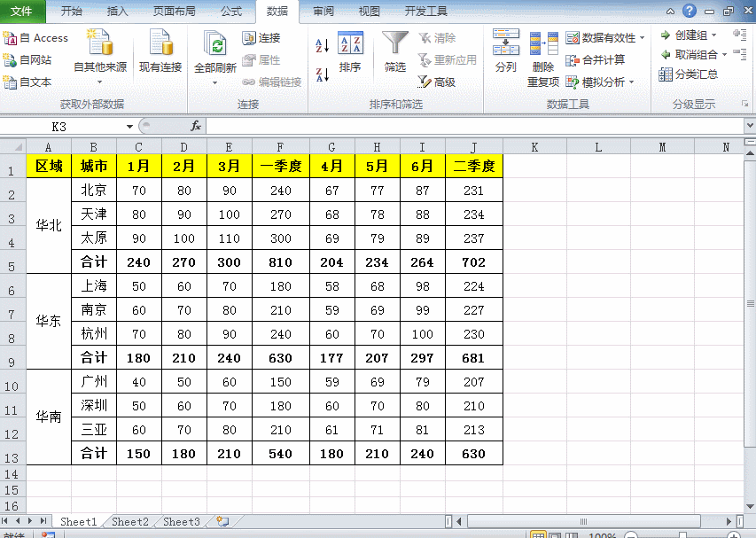Click the 属性 properties icon
756x538 pixels.
(249, 59)
